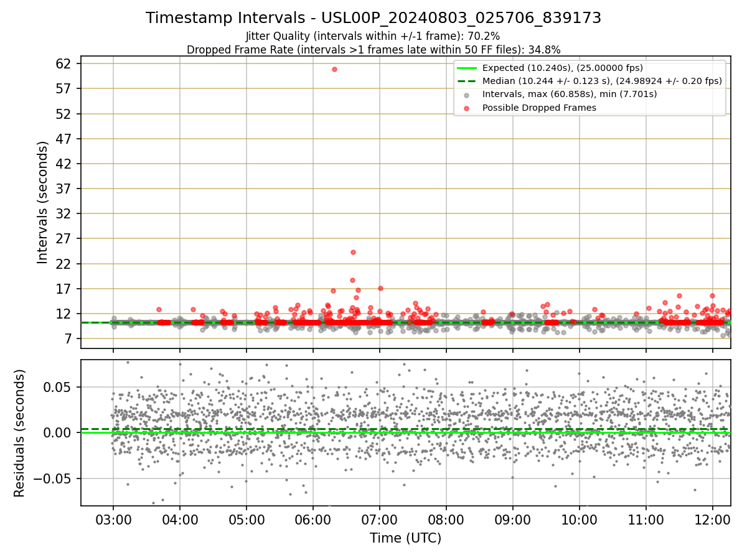Click the 'Intervals (seconds)' y-axis label

tap(42, 202)
